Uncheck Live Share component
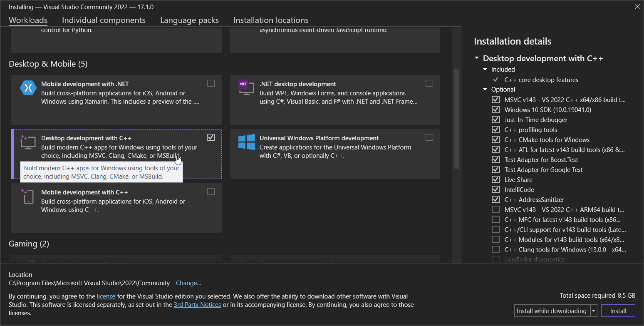Screen dimensions: 644x326 pos(496,179)
